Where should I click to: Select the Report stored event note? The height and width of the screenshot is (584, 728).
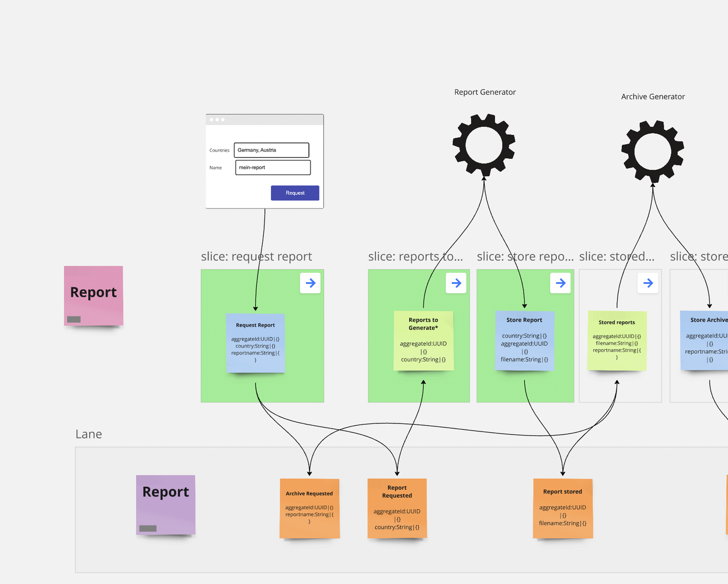coord(563,508)
